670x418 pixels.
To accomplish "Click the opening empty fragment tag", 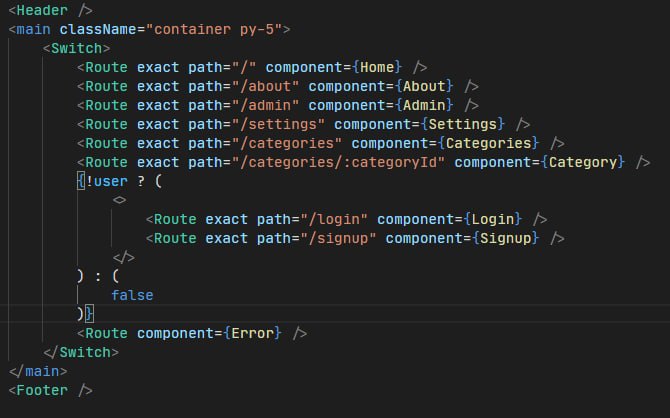I will tap(120, 200).
